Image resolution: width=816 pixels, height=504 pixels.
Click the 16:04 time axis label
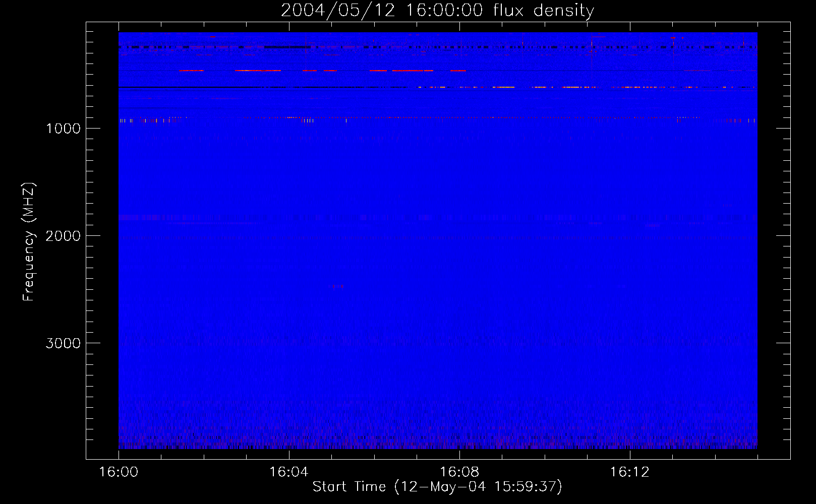(x=288, y=472)
